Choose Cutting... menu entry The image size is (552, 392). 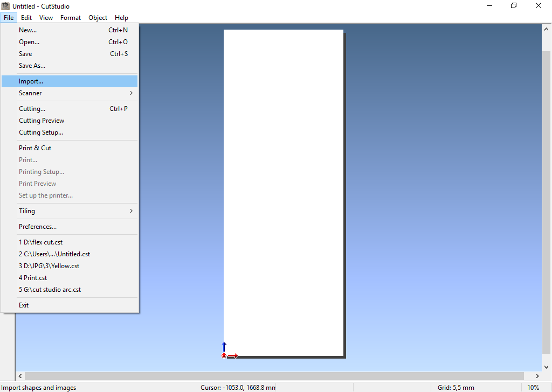(x=70, y=109)
